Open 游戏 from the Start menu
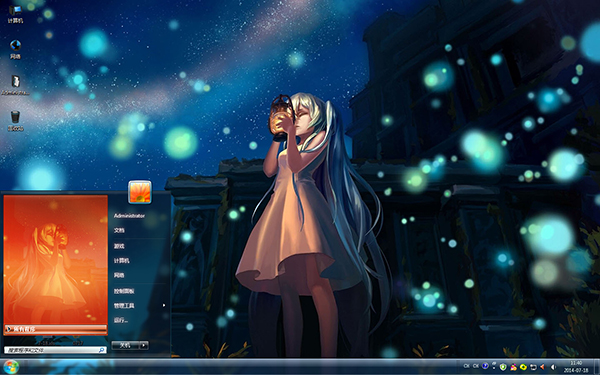The width and height of the screenshot is (600, 375). click(x=119, y=246)
